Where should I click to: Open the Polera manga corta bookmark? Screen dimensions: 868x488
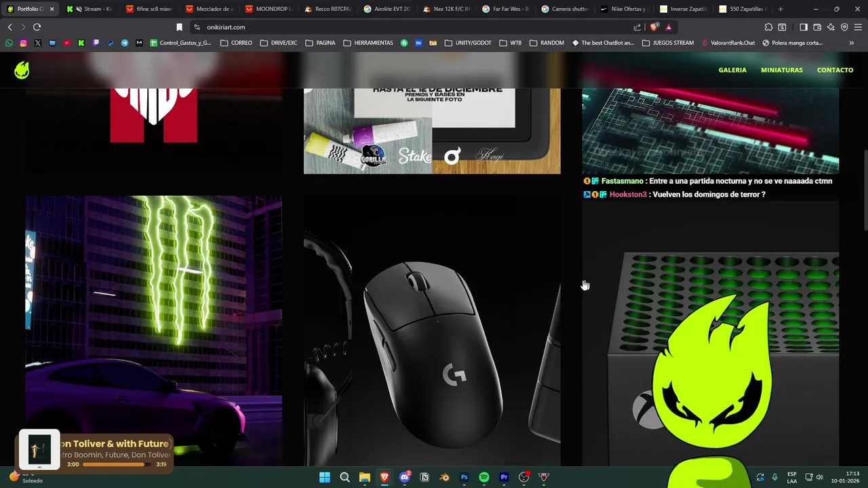point(792,43)
